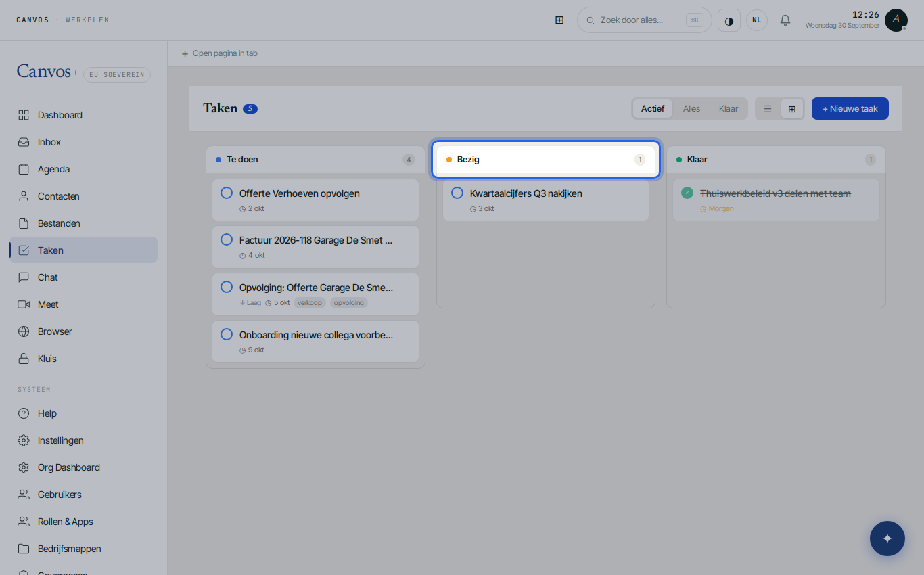Click the Kluis lock icon

pyautogui.click(x=24, y=359)
